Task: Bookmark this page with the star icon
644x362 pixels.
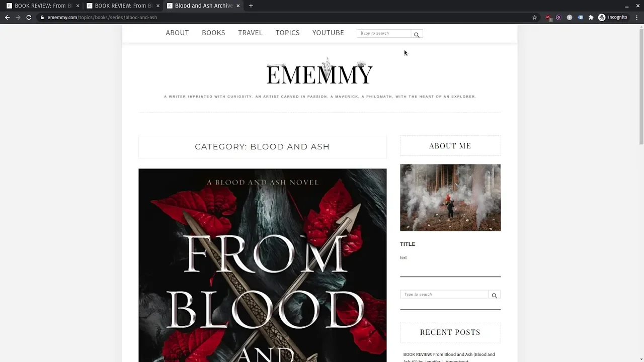Action: [534, 17]
